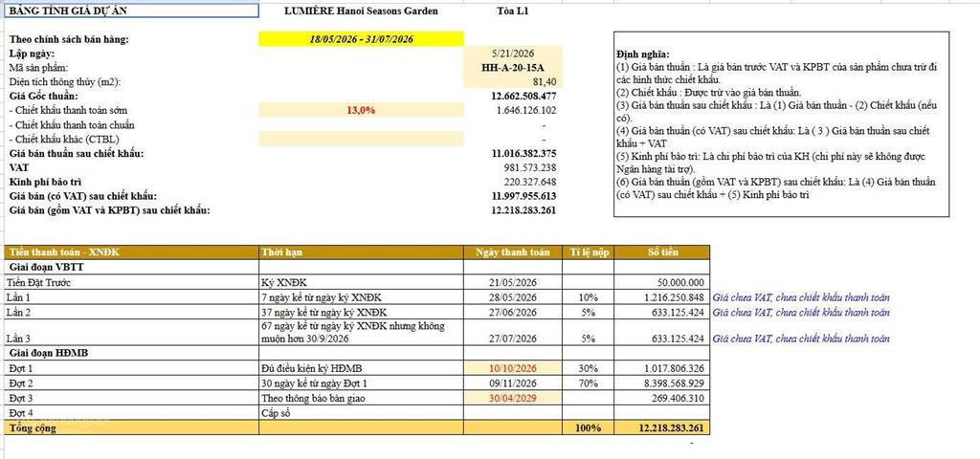Click the product code 'HH-A-20-15A'

(513, 68)
